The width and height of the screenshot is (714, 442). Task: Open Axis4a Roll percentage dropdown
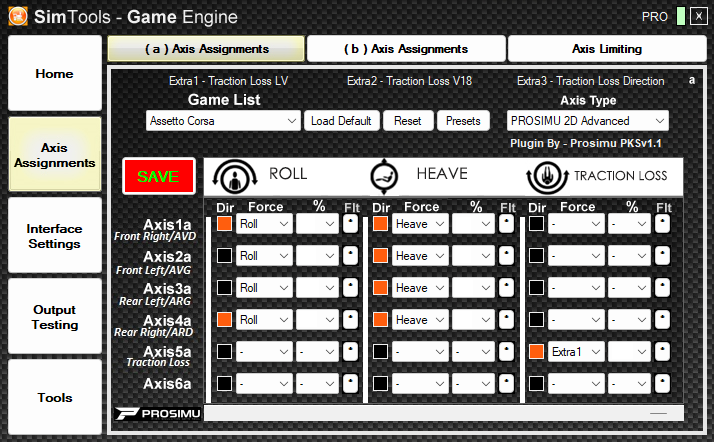tap(318, 320)
